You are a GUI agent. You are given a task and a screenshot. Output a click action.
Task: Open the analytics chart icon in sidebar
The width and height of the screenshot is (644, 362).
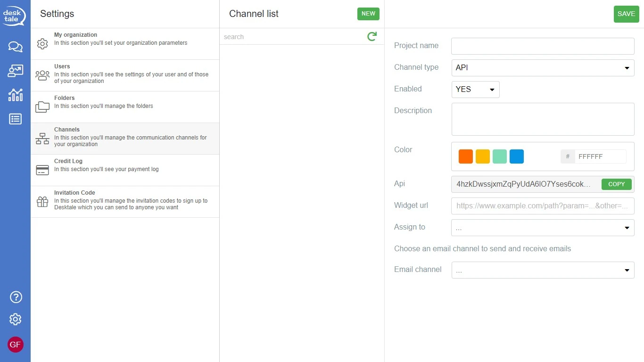(15, 95)
